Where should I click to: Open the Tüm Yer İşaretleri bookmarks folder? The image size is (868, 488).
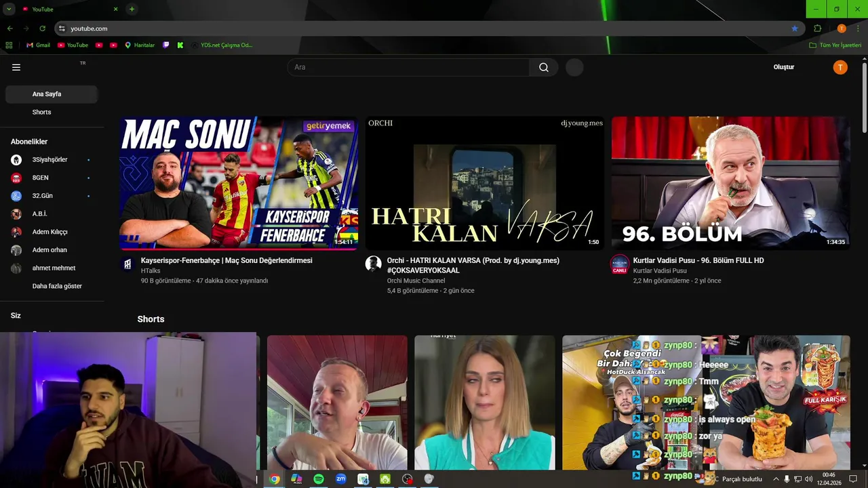coord(835,45)
